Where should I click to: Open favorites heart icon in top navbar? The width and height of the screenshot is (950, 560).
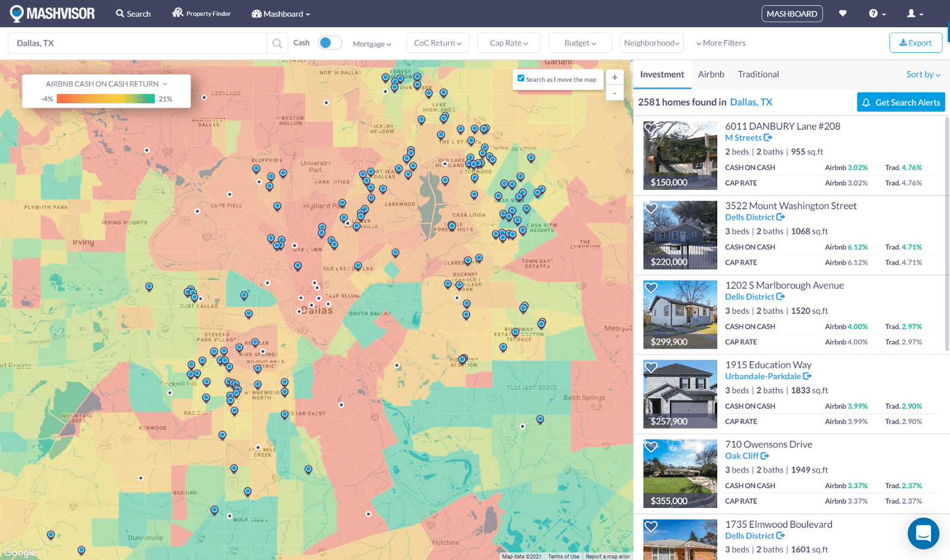(842, 14)
